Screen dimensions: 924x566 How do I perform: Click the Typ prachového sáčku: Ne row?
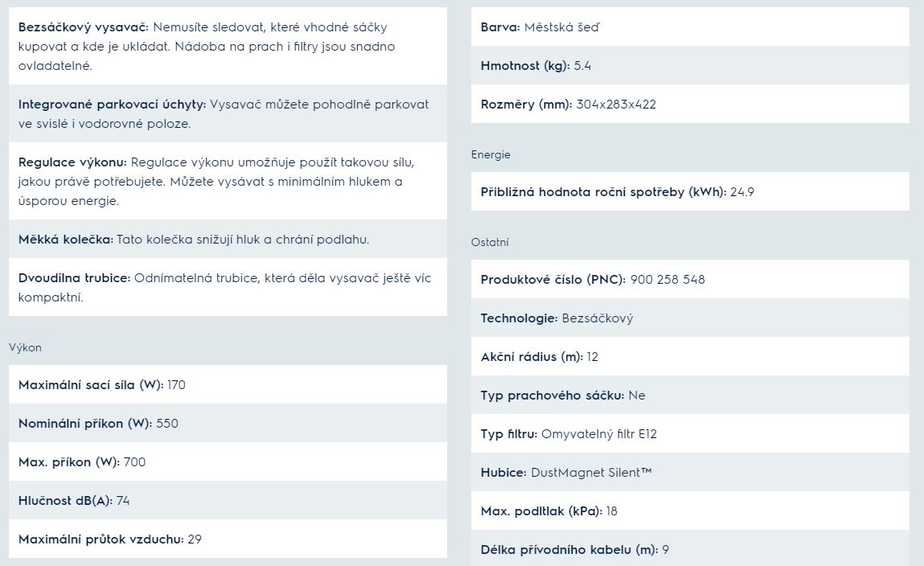(x=690, y=395)
